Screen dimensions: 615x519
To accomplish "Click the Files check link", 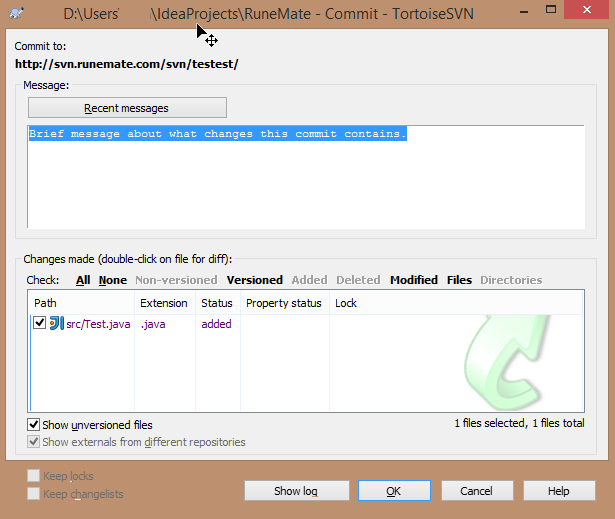I will (x=459, y=280).
